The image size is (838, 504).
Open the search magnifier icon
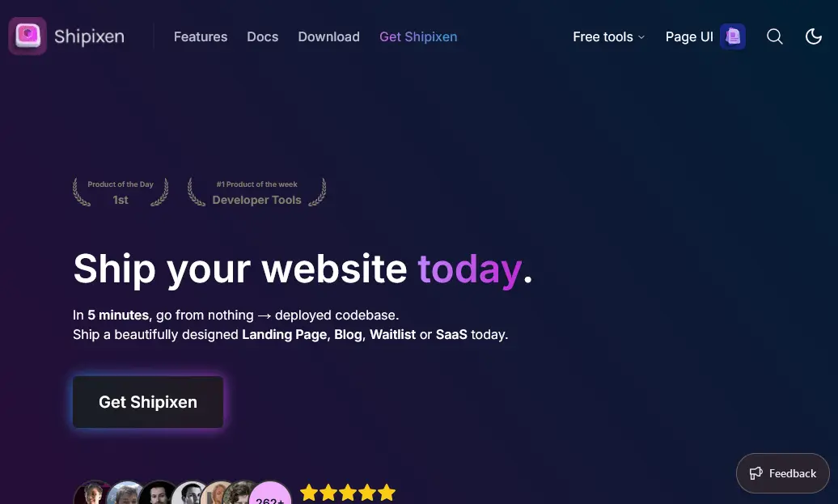(x=774, y=36)
